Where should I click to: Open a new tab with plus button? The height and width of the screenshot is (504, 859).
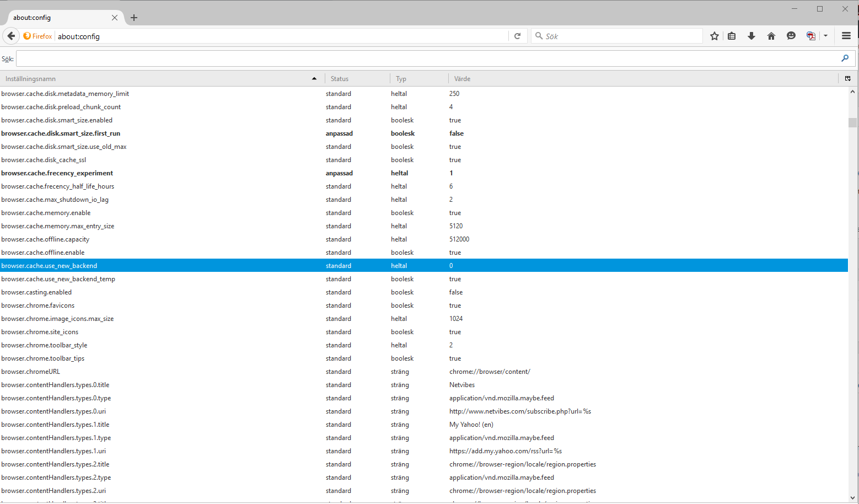pyautogui.click(x=134, y=18)
